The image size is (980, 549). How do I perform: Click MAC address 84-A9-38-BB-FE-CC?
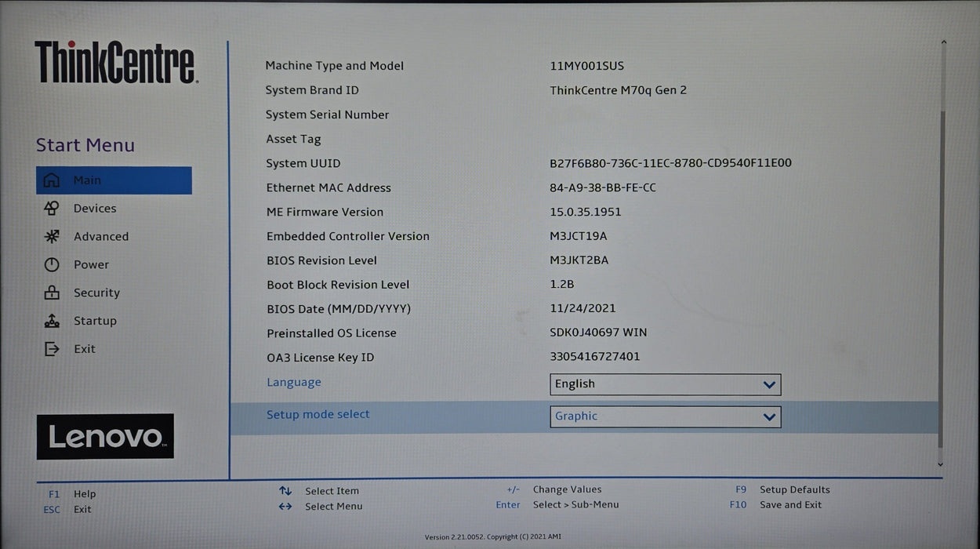coord(603,187)
